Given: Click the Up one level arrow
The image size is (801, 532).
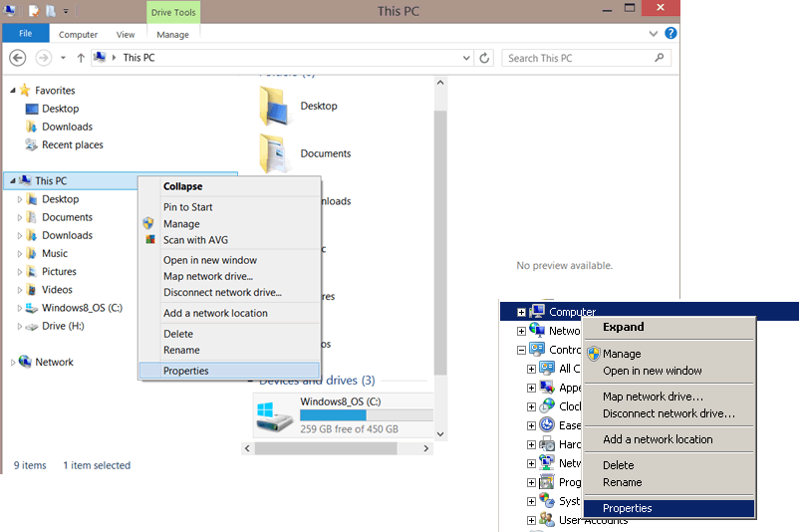Looking at the screenshot, I should pyautogui.click(x=81, y=58).
